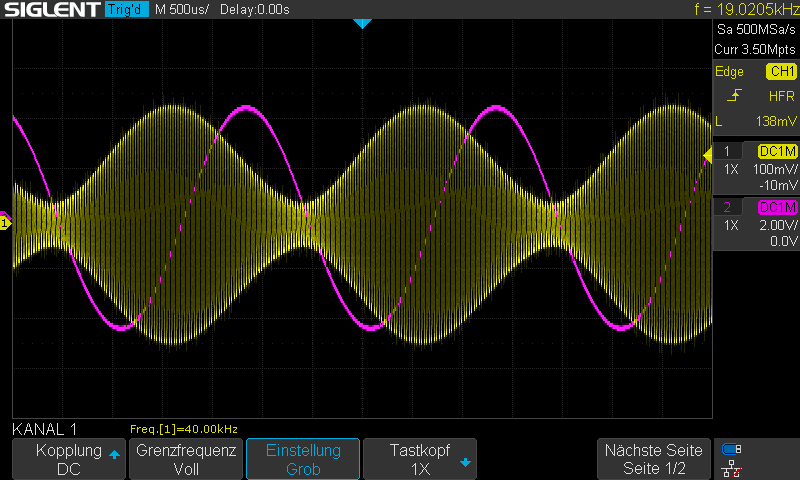Viewport: 800px width, 480px height.
Task: Click the LAN network status icon
Action: 732,469
